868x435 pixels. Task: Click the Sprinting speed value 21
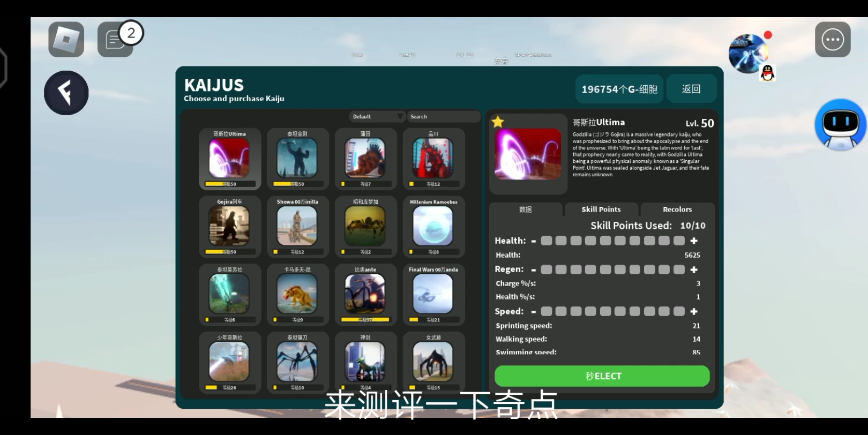tap(696, 326)
